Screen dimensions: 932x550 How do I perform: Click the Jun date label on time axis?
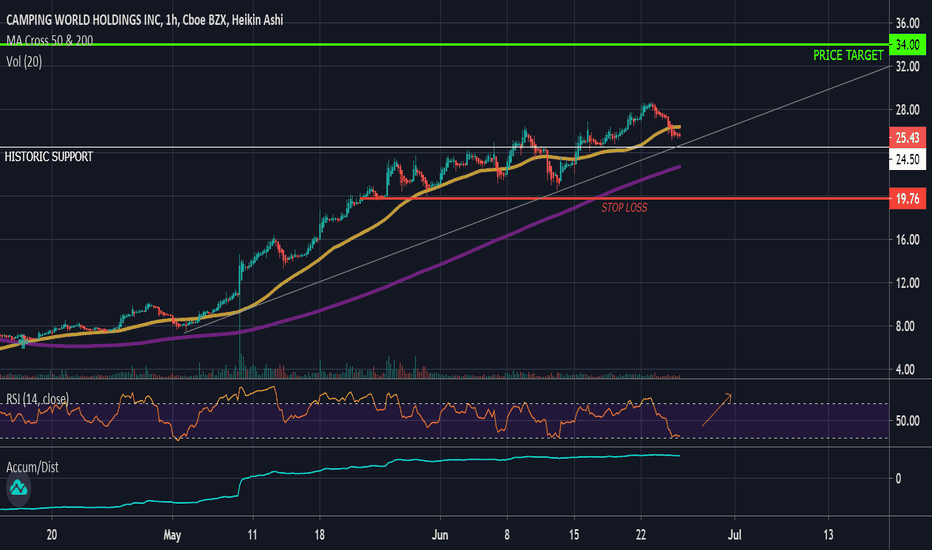pos(439,535)
